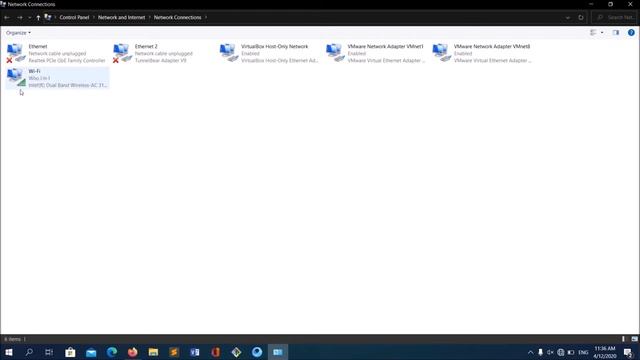Click the Network Connections breadcrumb

[x=178, y=18]
